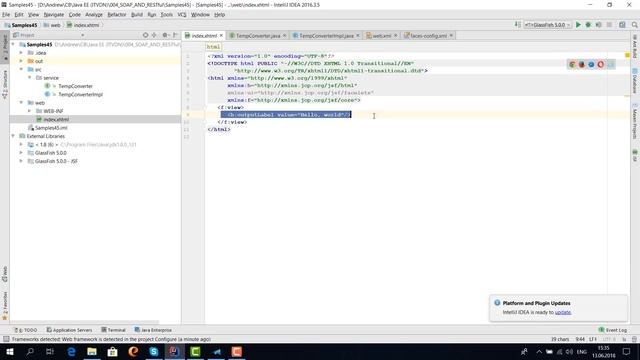
Task: Click the update link in notification
Action: coord(563,312)
